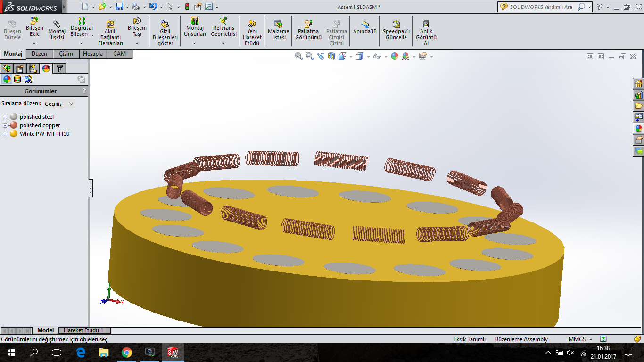Viewport: 644px width, 362px height.
Task: Switch to the Hesapla ribbon tab
Action: click(93, 54)
